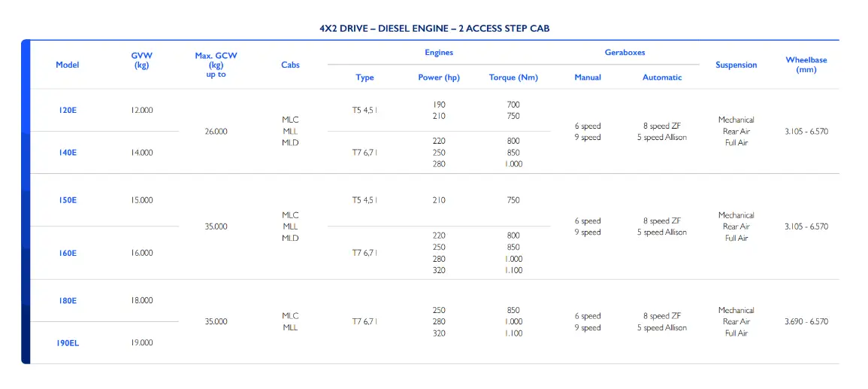Click the Engines group header
This screenshot has width=868, height=389.
click(439, 53)
